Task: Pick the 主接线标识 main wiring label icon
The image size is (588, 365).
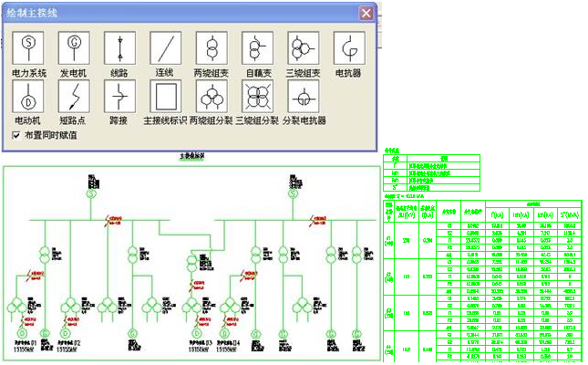Action: click(166, 96)
